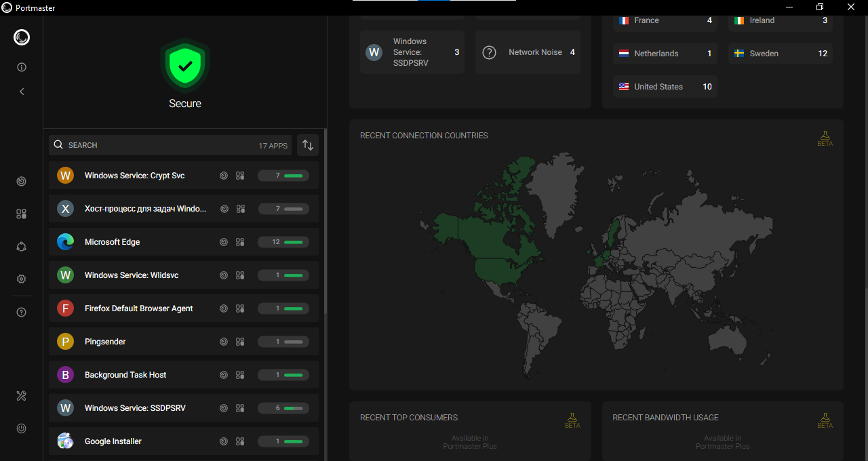
Task: Select the France country entry
Action: pos(665,20)
